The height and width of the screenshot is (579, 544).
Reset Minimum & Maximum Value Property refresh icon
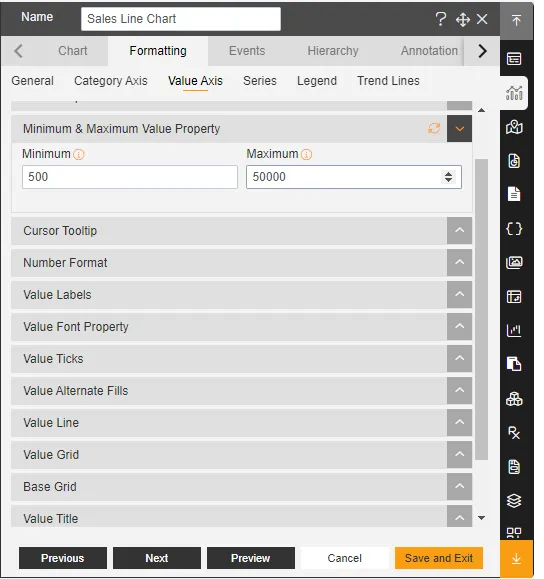tap(434, 129)
